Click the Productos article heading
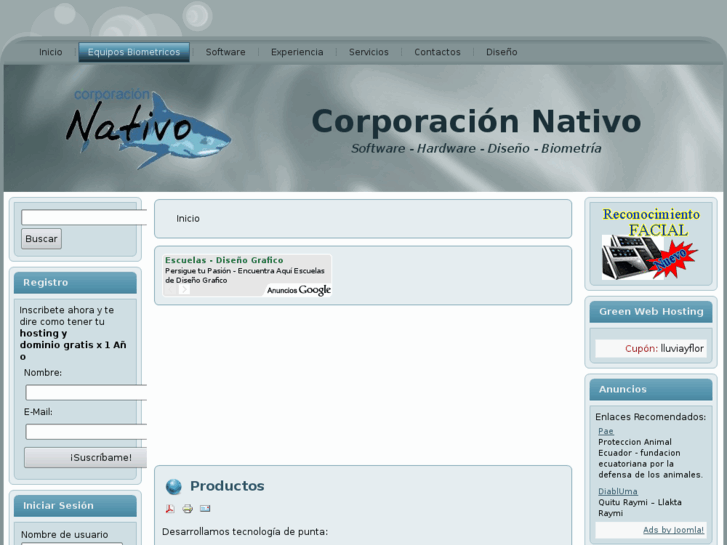The width and height of the screenshot is (727, 545). (227, 486)
